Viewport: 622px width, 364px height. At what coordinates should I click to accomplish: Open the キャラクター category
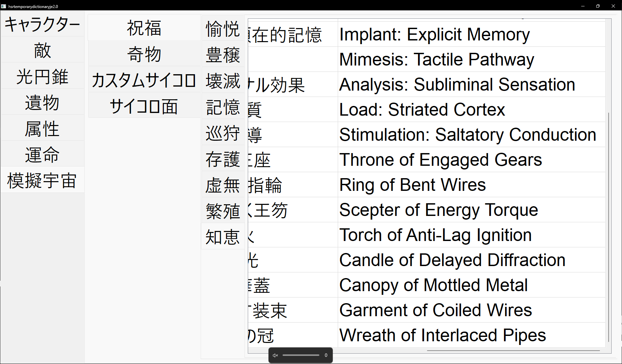point(42,24)
